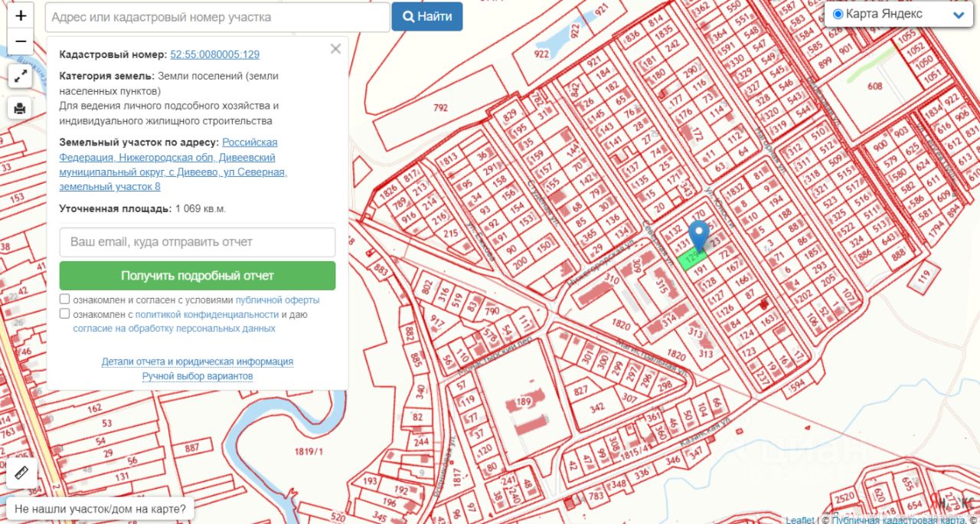Check the публичной оферты agreement checkbox
Viewport: 980px width, 524px height.
[65, 300]
